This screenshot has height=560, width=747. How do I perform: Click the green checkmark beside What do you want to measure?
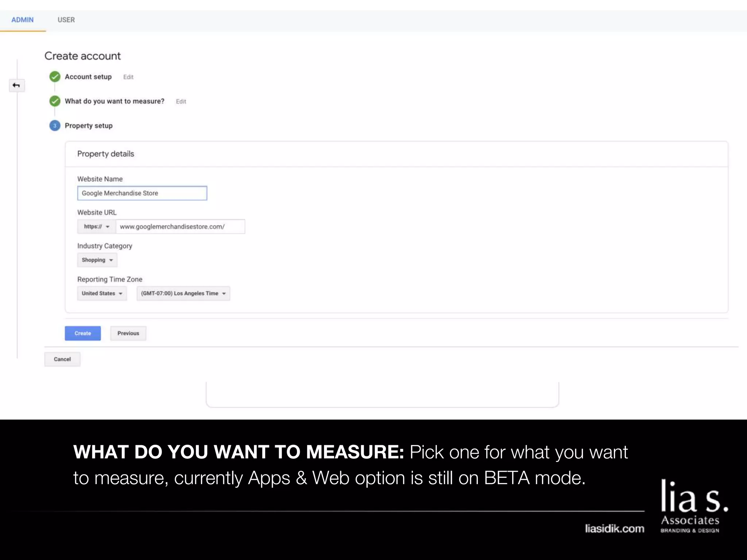(55, 101)
